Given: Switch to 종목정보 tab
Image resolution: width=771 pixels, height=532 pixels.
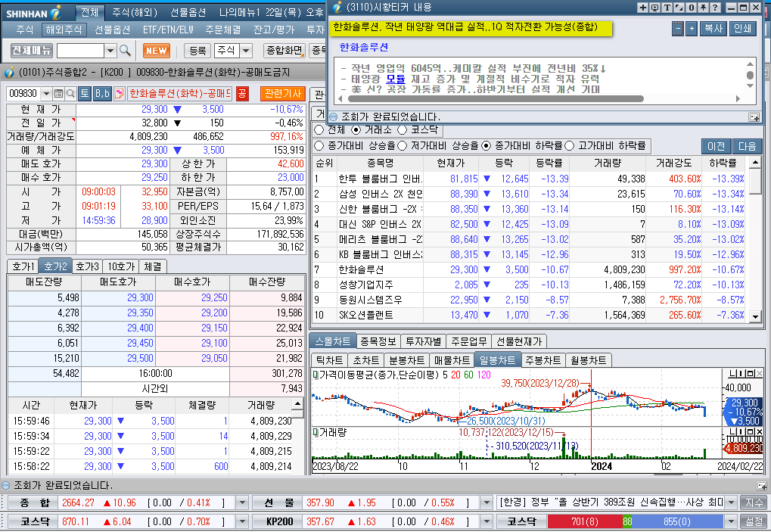Looking at the screenshot, I should pyautogui.click(x=378, y=341).
